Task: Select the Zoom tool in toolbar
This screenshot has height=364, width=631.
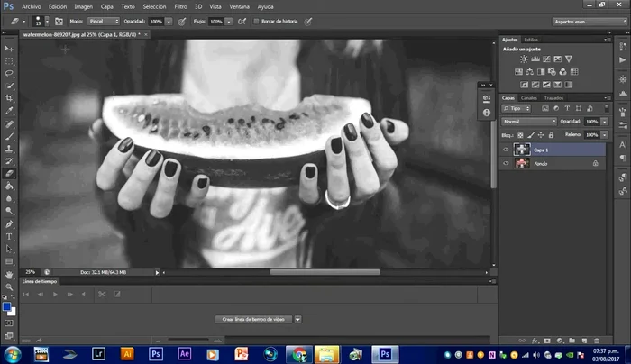Action: (x=9, y=286)
